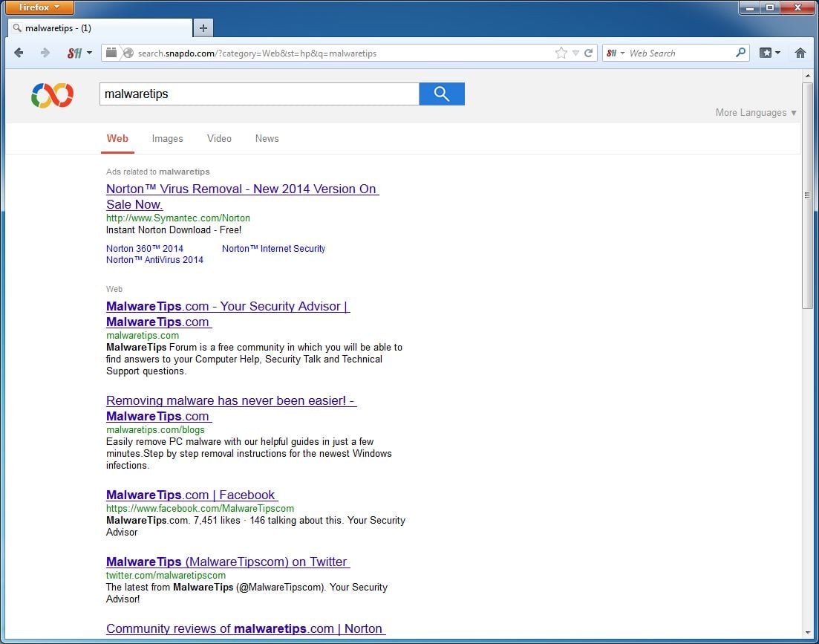Open Community reviews of malwaretips.com result
The width and height of the screenshot is (819, 644).
[x=246, y=629]
